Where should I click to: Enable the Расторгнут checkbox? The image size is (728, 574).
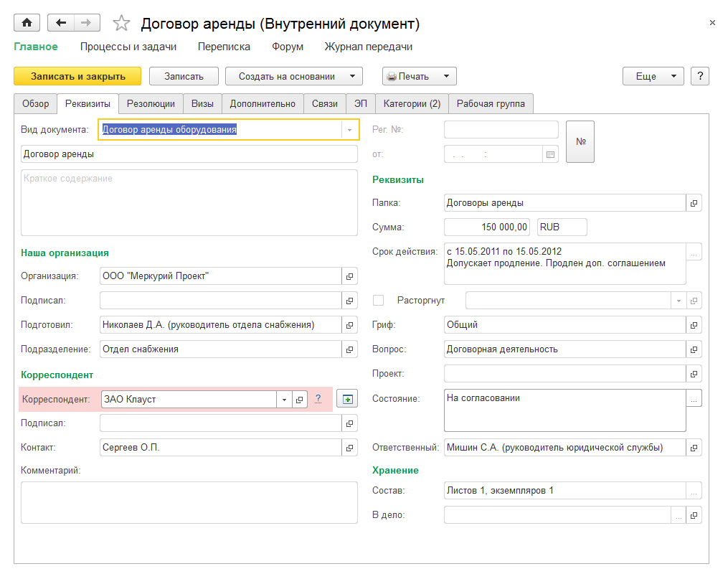click(379, 300)
